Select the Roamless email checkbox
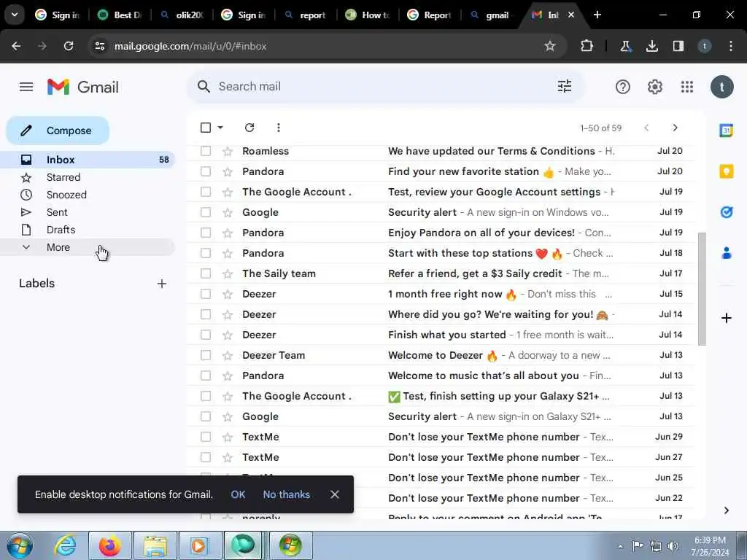Viewport: 747px width, 560px height. [x=206, y=151]
